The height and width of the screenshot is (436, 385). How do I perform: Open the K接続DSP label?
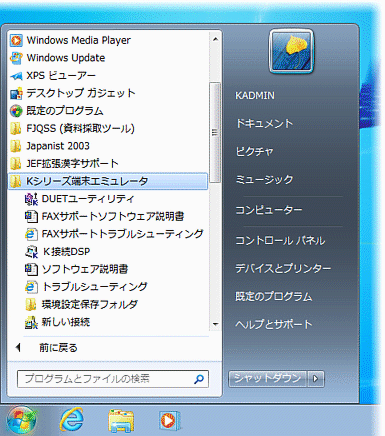point(67,252)
